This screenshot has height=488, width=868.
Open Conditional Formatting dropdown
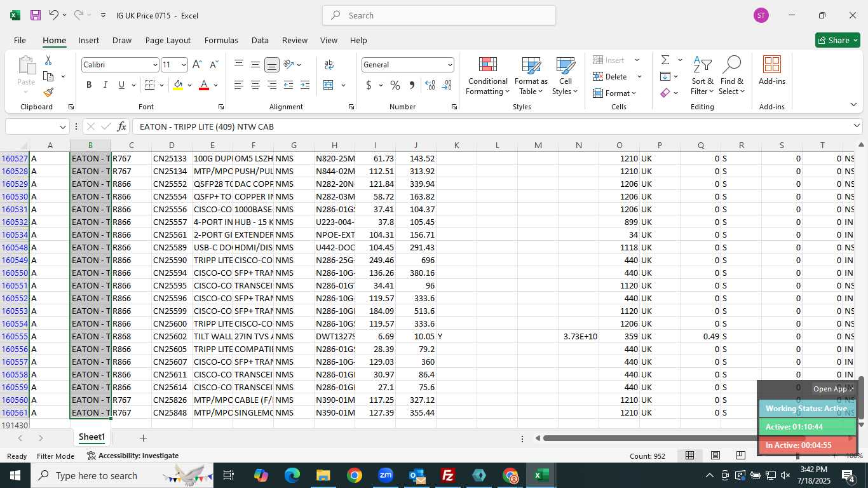pos(487,76)
